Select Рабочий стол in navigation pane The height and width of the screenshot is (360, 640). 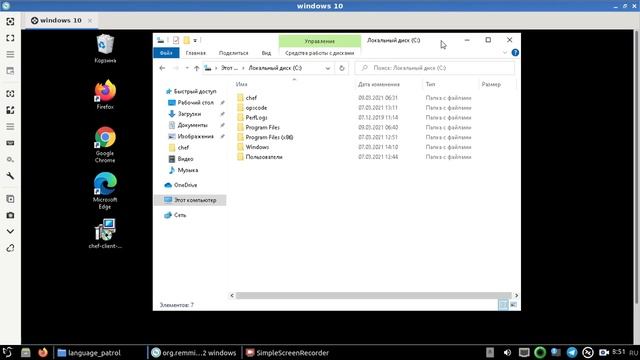point(191,103)
